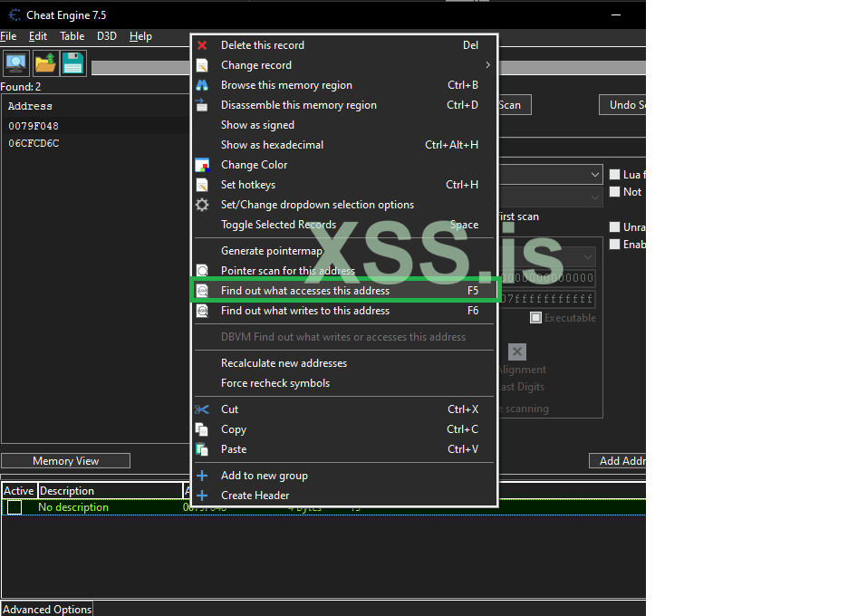Toggle the Executable checkbox
This screenshot has width=867, height=616.
535,318
